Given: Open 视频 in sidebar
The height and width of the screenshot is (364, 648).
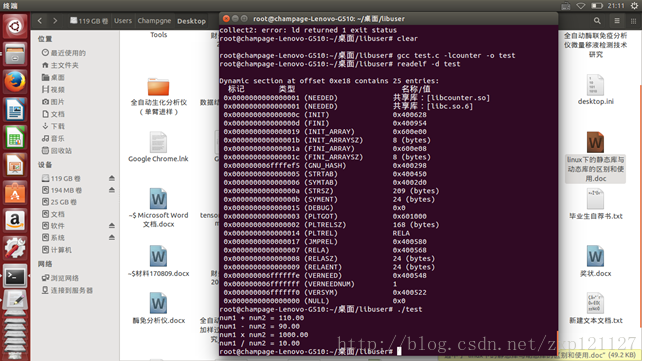Looking at the screenshot, I should click(x=53, y=90).
